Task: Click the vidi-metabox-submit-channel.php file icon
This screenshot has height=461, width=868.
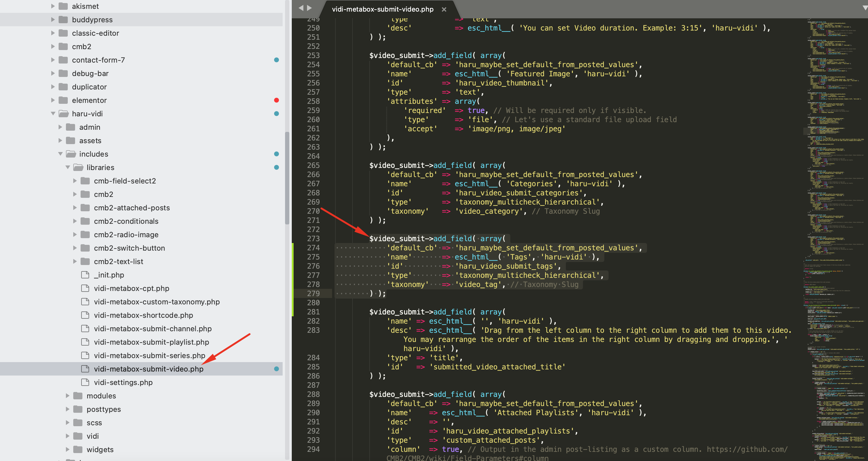Action: click(85, 329)
